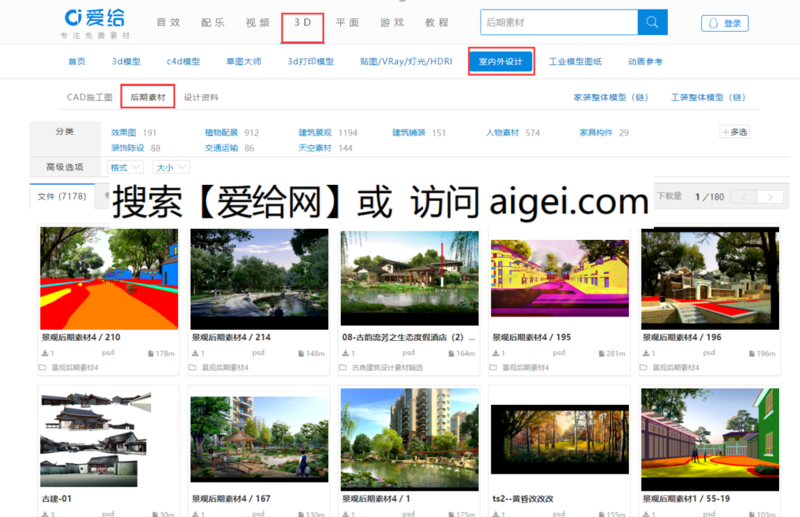
Task: Click the +多选 multi-select button
Action: [x=735, y=132]
